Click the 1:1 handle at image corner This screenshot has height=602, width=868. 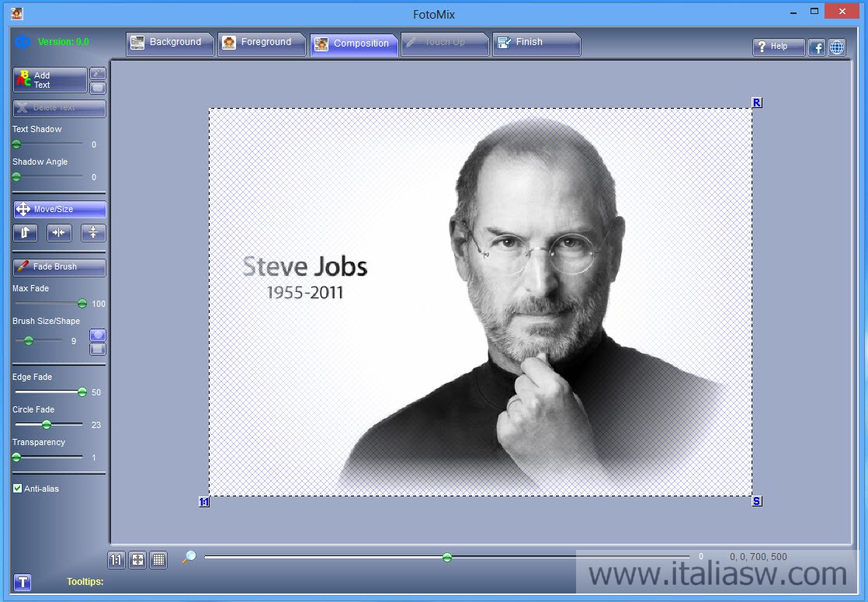pos(204,502)
